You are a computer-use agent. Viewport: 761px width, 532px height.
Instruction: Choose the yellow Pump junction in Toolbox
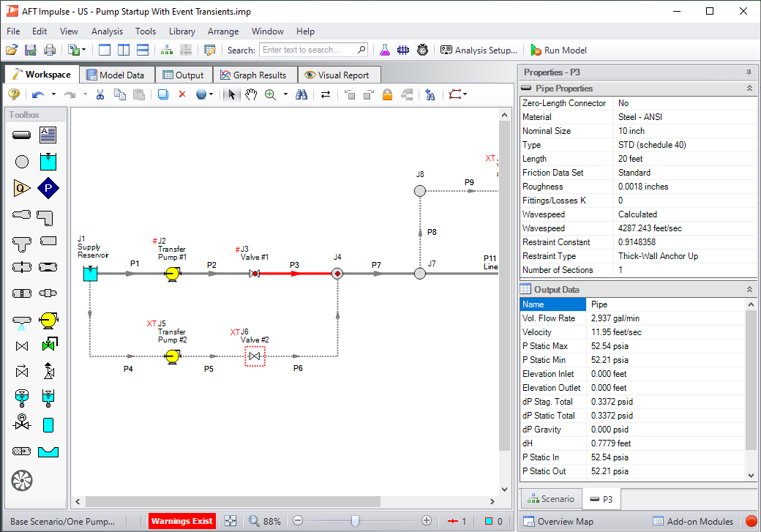48,320
